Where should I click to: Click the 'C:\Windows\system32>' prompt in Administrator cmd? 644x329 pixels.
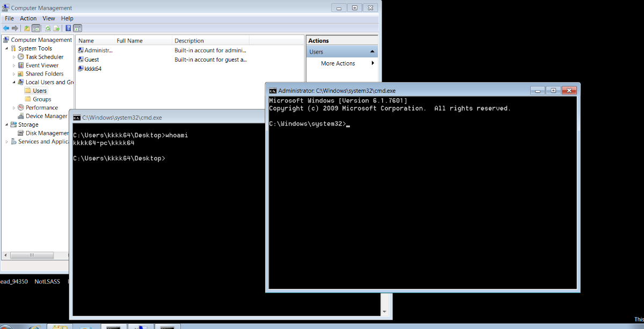[x=308, y=124]
